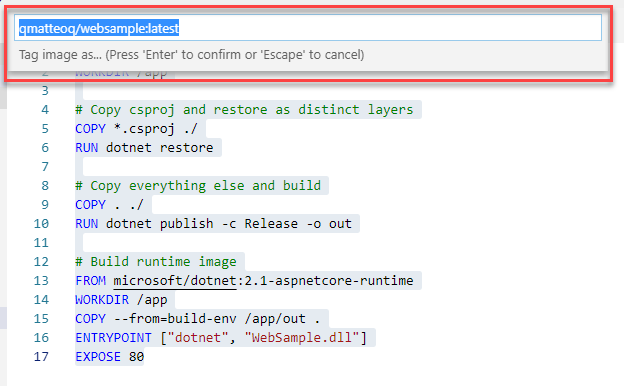
Task: Click the 'RUN dotnet restore' line
Action: pos(144,148)
